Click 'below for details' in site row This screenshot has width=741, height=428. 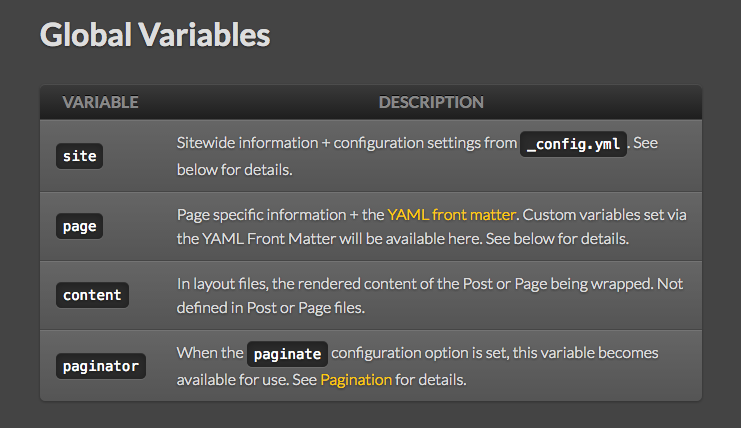click(x=234, y=170)
